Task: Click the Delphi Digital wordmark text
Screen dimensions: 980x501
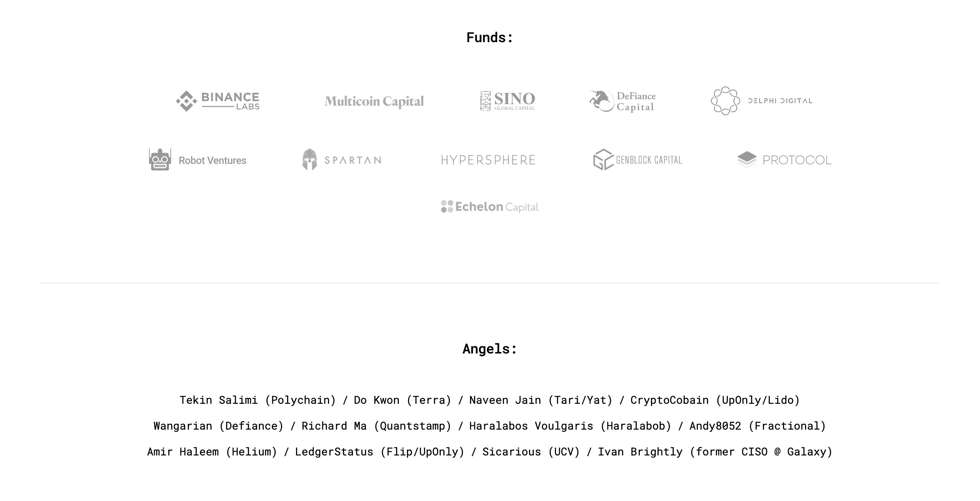Action: tap(780, 101)
